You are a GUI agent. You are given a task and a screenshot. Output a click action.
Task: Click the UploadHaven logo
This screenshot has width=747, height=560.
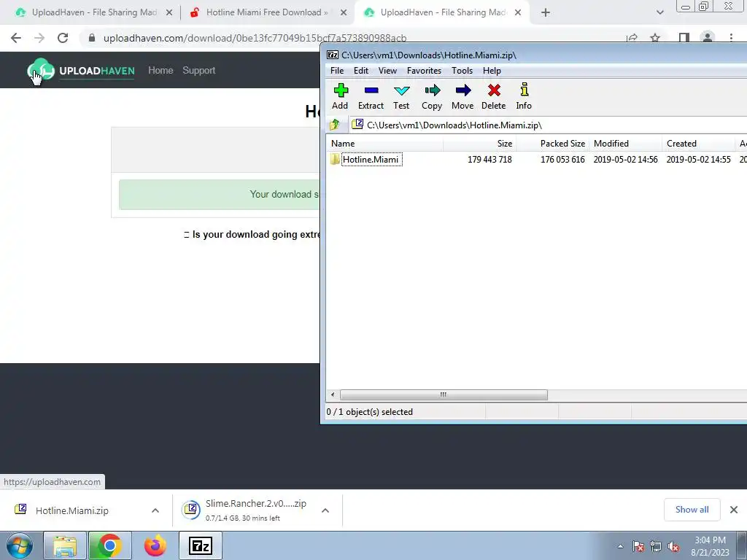pos(81,71)
